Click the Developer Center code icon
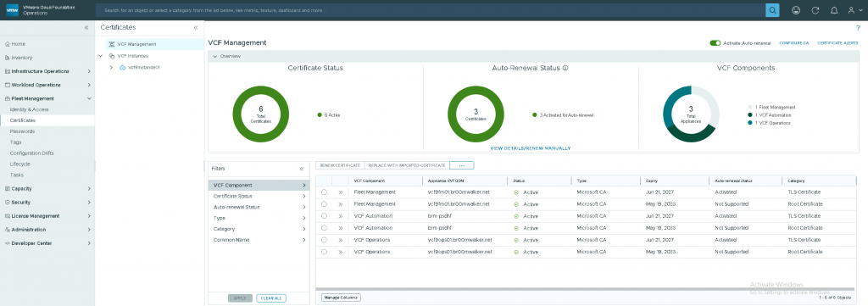 tap(7, 243)
